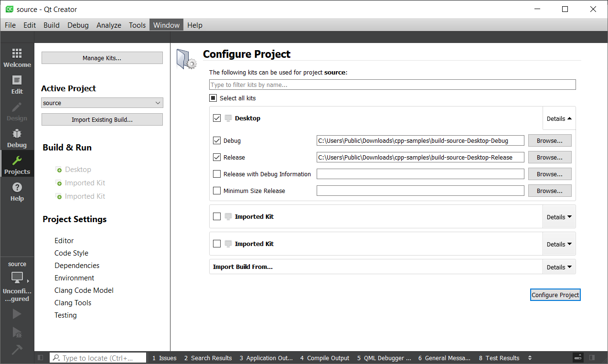Click the Configure Project button
The image size is (608, 364).
pos(555,295)
